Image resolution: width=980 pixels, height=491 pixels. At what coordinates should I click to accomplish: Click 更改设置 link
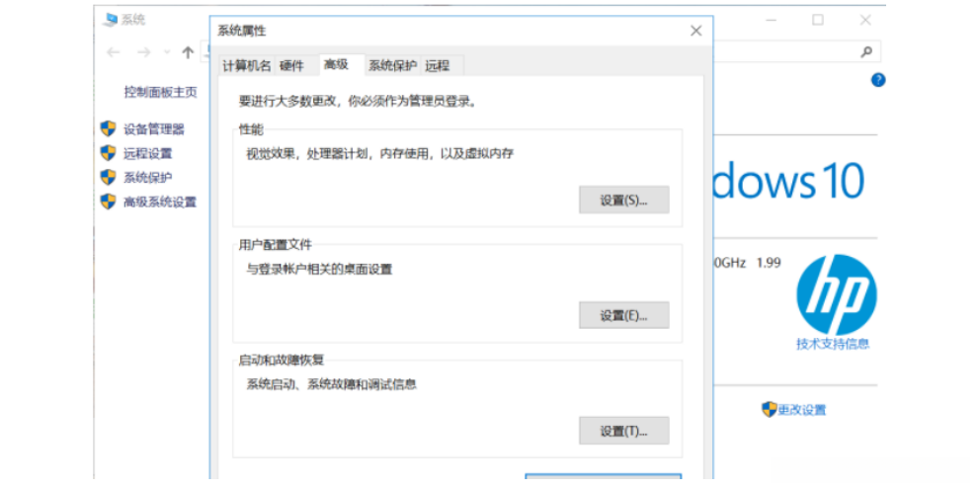pyautogui.click(x=802, y=410)
